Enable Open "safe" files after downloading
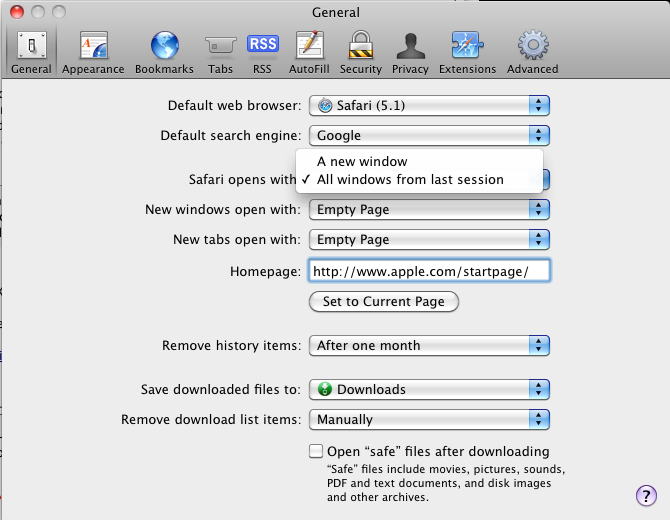 pos(316,451)
